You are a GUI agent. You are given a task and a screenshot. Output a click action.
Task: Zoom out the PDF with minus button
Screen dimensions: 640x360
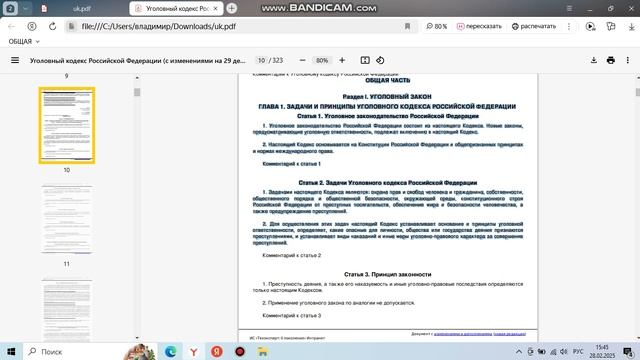pos(302,60)
